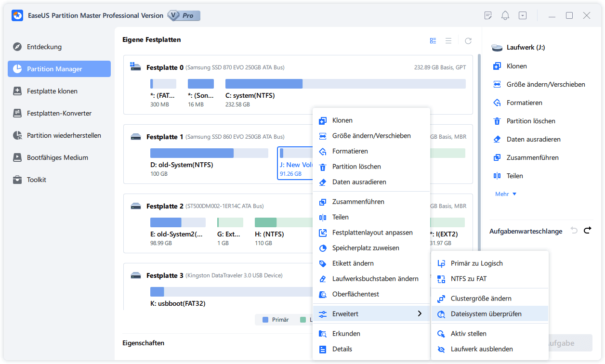Refresh the disk list with the reload icon
This screenshot has width=605, height=364.
click(468, 41)
